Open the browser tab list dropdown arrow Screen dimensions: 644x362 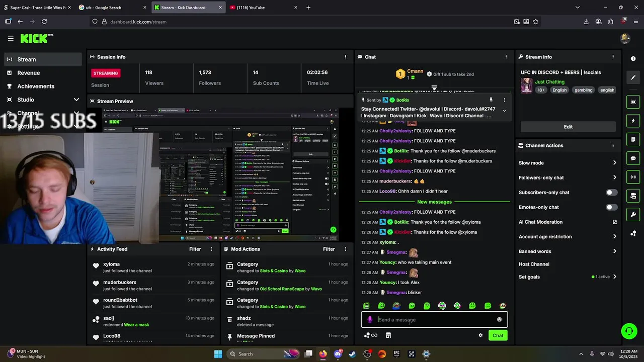tap(577, 8)
